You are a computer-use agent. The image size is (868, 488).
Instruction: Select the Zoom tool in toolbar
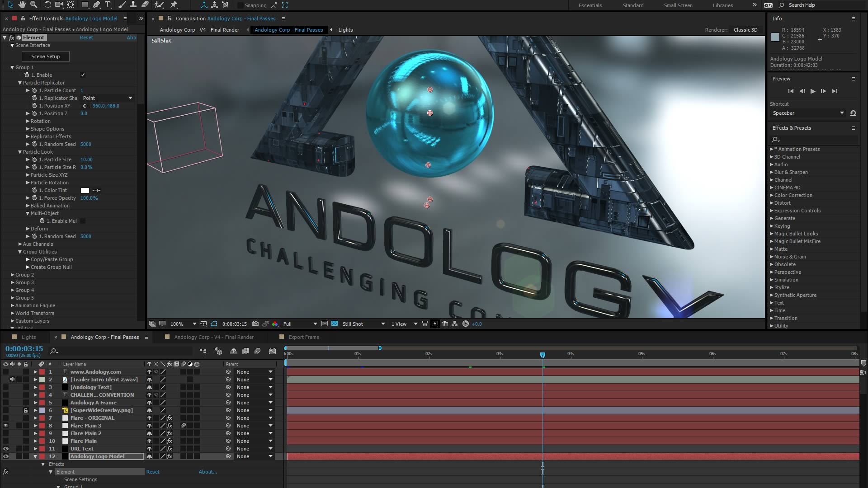[x=33, y=5]
